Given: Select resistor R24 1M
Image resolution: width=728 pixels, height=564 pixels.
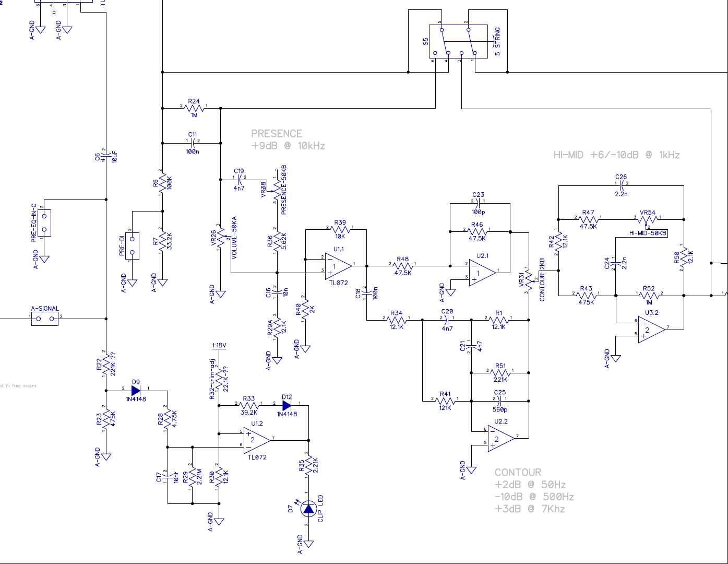Looking at the screenshot, I should (195, 108).
